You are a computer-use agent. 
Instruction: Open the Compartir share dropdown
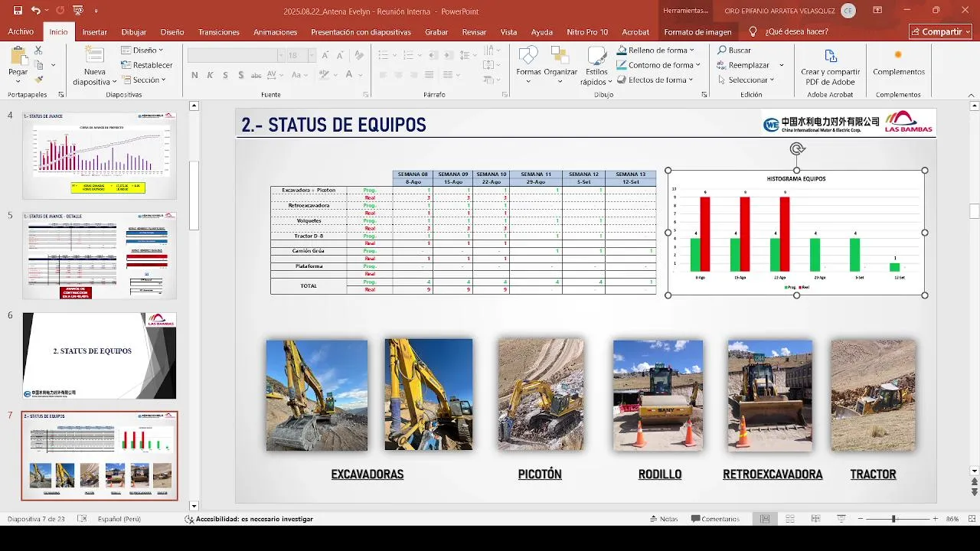[940, 31]
